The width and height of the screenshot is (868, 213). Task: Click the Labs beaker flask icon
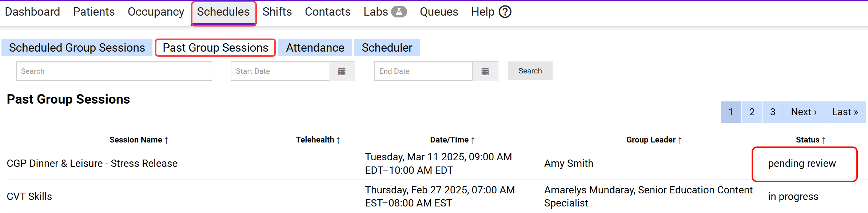[399, 12]
